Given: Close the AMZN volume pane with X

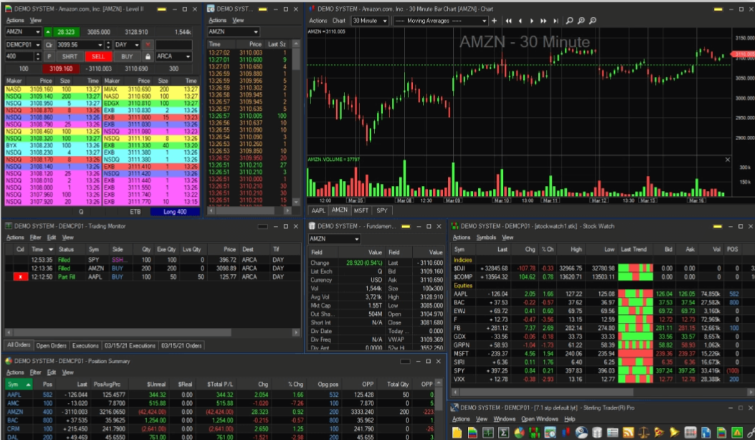Looking at the screenshot, I should point(728,159).
